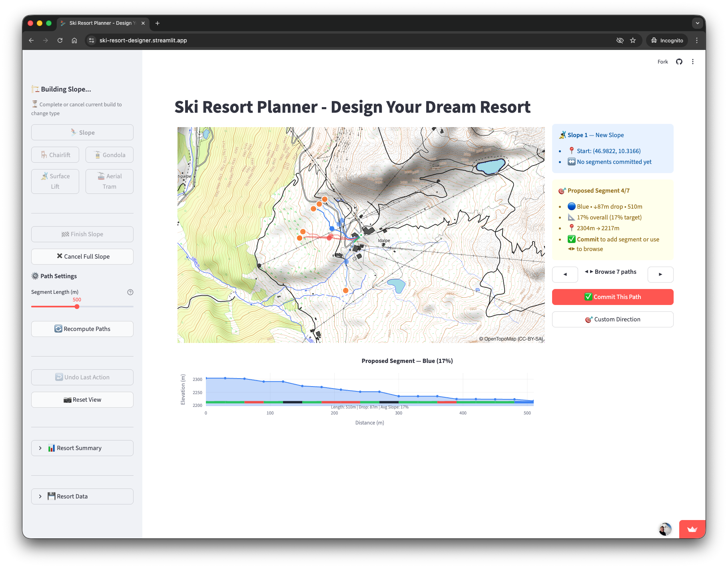Expand the Resort Summary section
Image resolution: width=728 pixels, height=568 pixels.
pos(82,448)
